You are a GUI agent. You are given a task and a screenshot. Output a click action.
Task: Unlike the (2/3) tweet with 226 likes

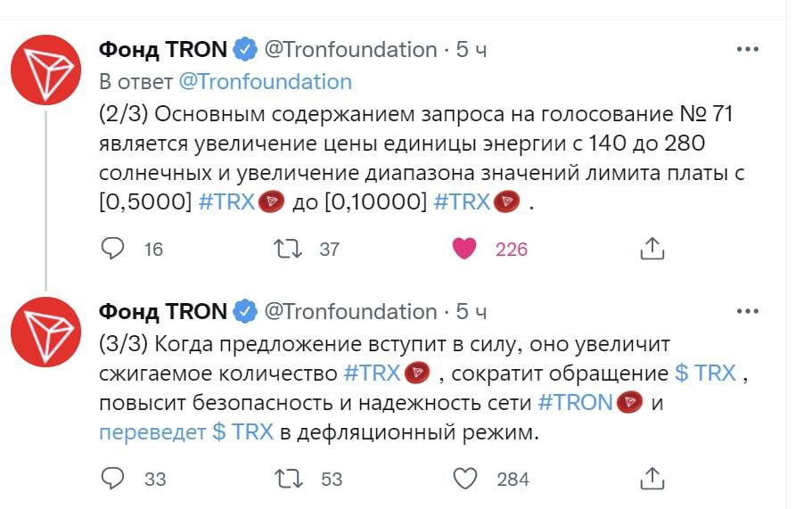[x=464, y=249]
